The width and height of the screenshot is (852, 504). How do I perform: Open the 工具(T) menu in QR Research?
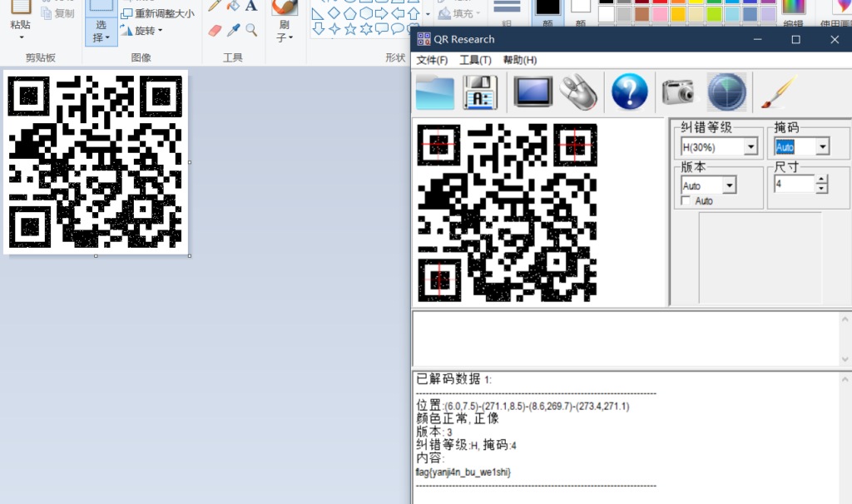click(475, 60)
